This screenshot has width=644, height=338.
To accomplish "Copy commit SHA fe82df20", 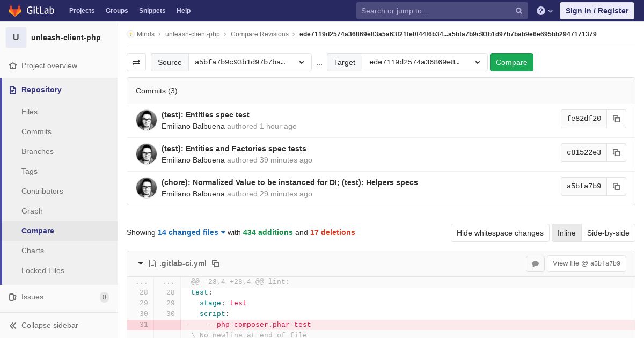I will coord(616,119).
